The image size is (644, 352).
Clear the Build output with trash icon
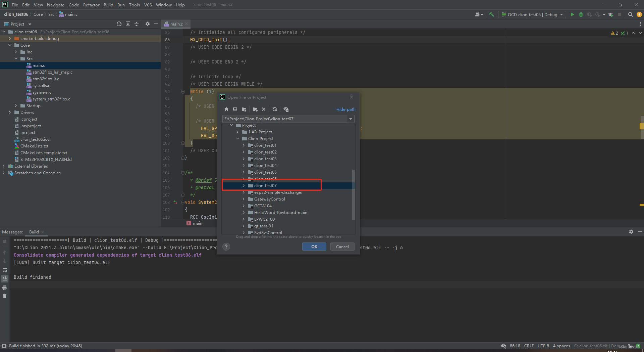tap(5, 296)
